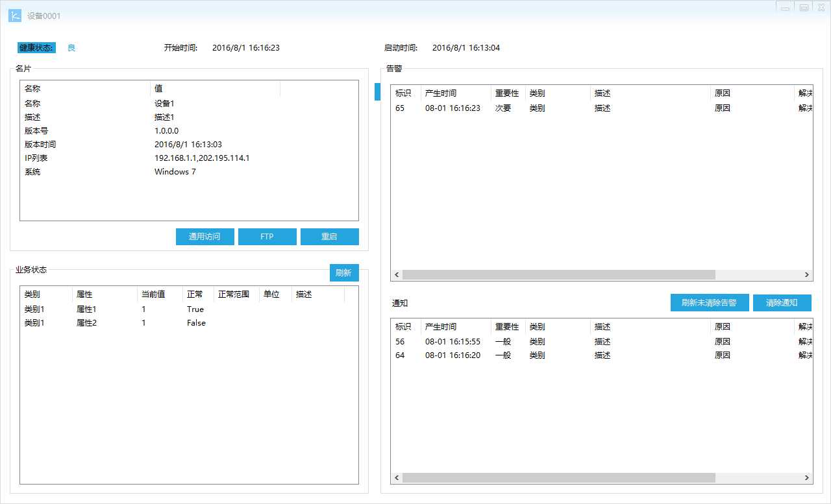Click alarm table horizontal scrollbar thumb
The height and width of the screenshot is (504, 831).
[558, 275]
